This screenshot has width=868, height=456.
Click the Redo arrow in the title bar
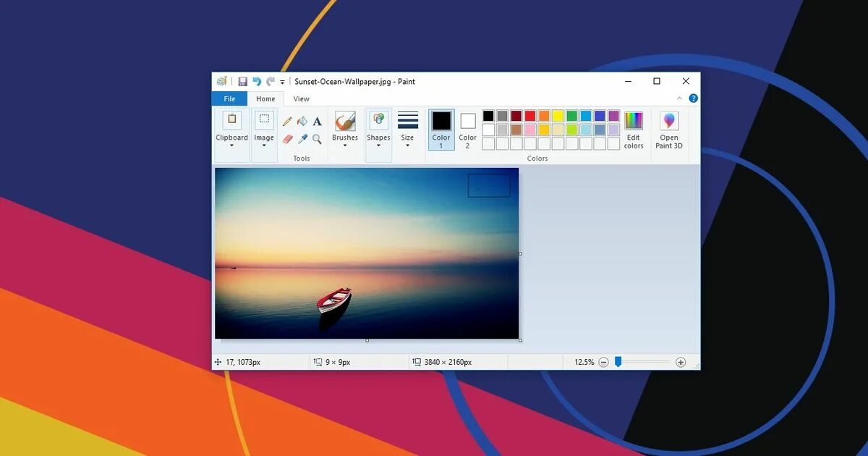click(x=271, y=82)
